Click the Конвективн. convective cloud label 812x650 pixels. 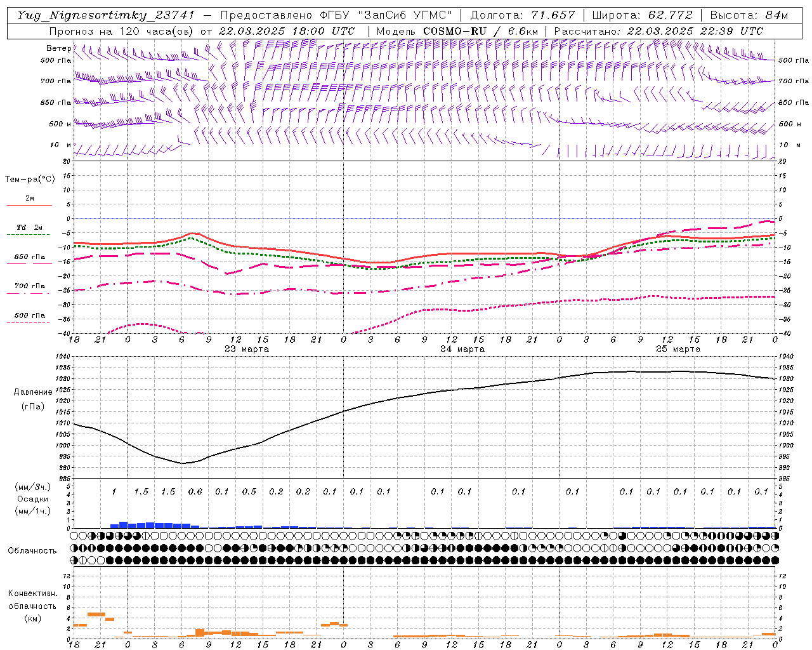point(32,594)
